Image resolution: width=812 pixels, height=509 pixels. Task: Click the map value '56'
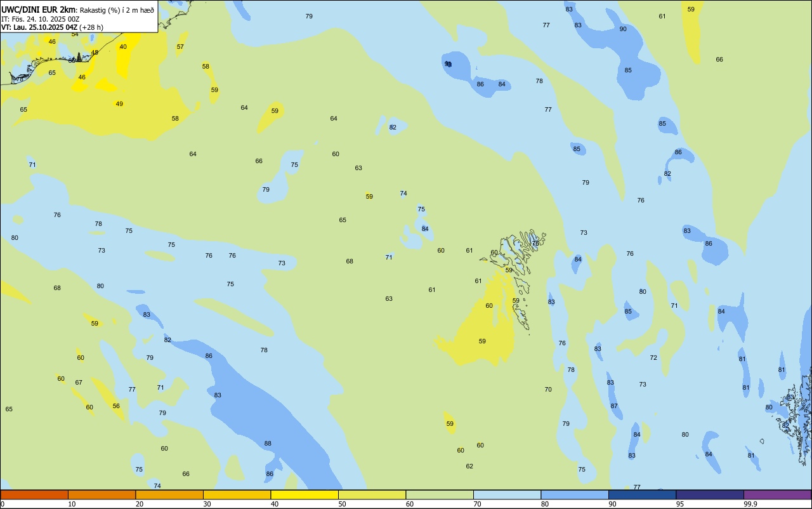point(116,406)
